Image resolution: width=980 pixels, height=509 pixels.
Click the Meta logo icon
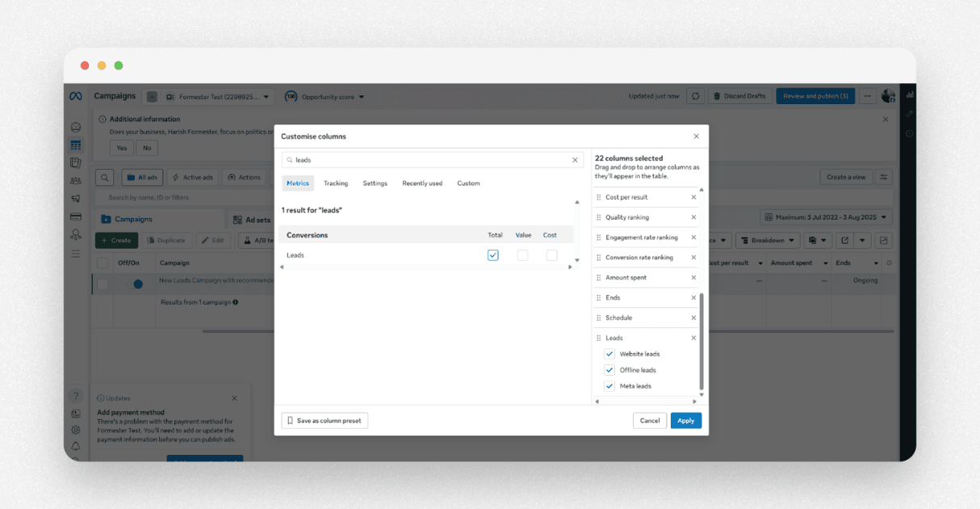tap(75, 96)
